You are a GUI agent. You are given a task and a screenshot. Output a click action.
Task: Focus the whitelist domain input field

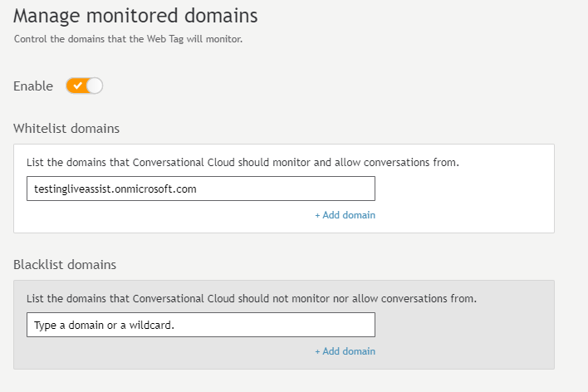(x=201, y=189)
